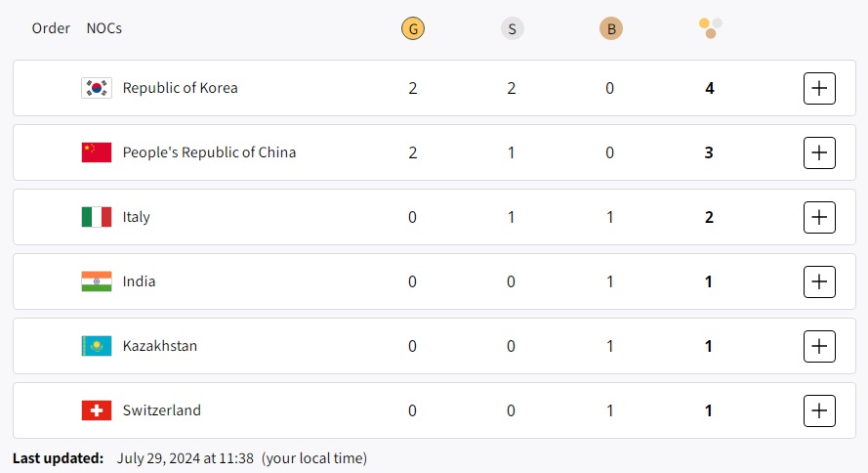Viewport: 868px width, 473px height.
Task: Expand the Republic of Korea row
Action: [819, 88]
